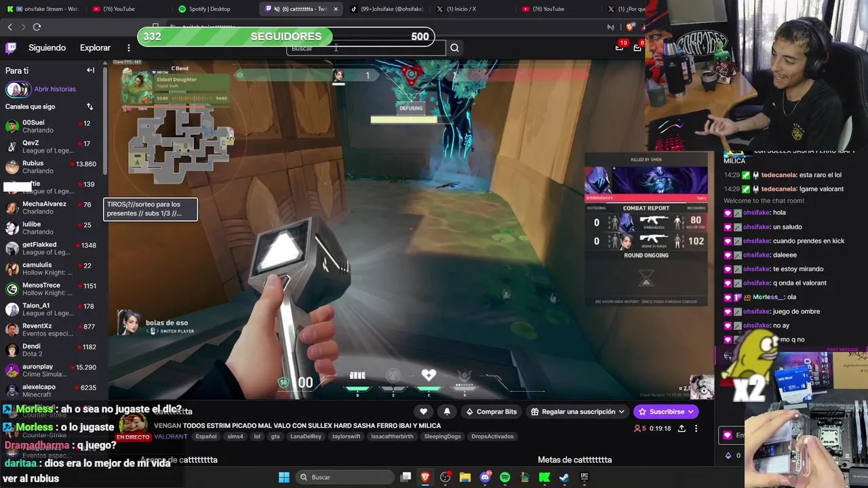
Task: Open camululis channel in sidebar
Action: point(51,268)
